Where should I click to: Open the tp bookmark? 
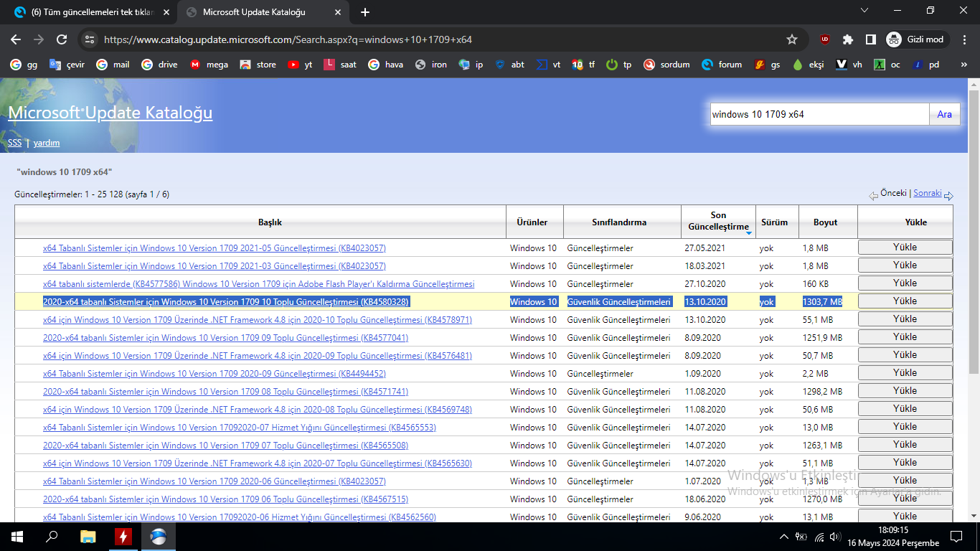(619, 65)
